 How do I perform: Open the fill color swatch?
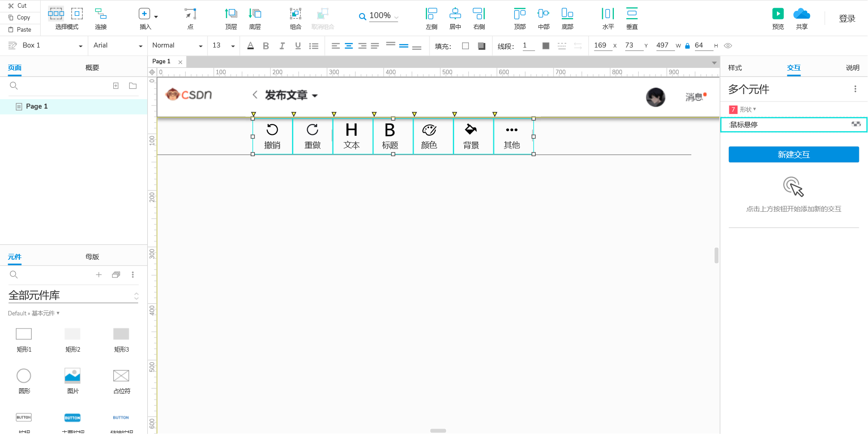[x=465, y=46]
